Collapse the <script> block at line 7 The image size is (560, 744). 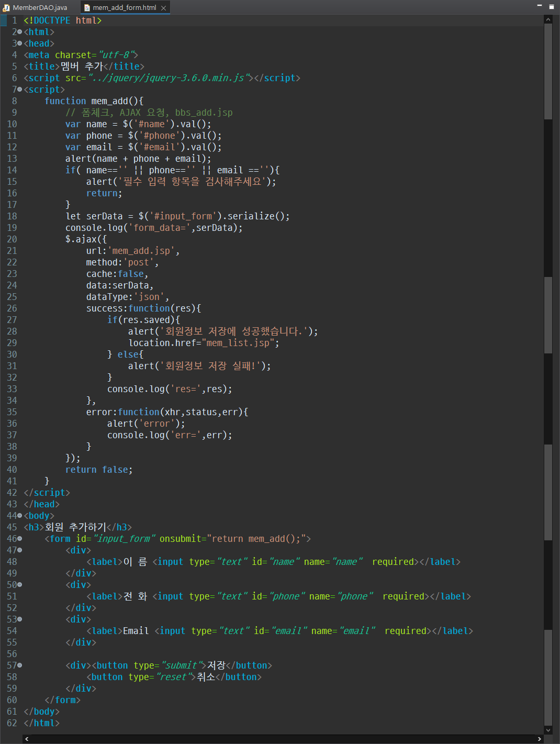point(20,90)
